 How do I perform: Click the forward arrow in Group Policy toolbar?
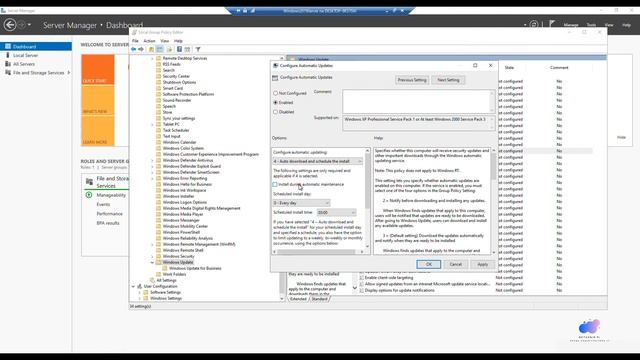pos(141,49)
